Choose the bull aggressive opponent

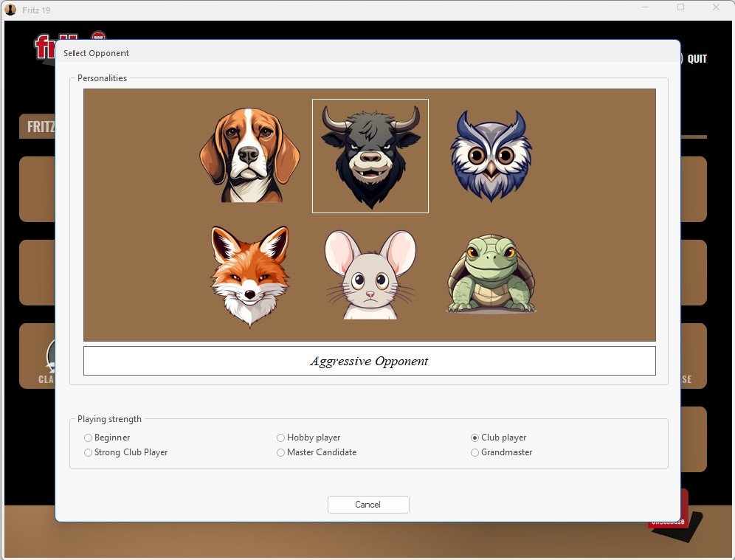(x=370, y=156)
